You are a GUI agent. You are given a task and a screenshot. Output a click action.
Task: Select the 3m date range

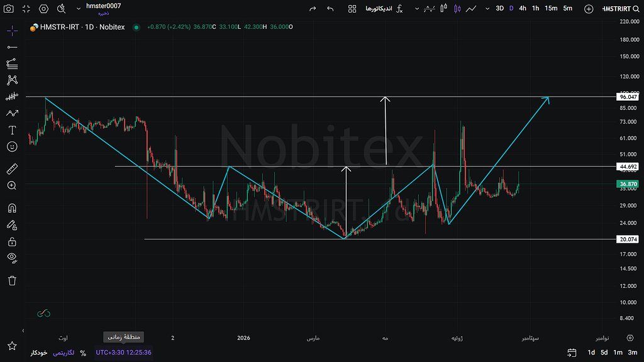pos(633,353)
